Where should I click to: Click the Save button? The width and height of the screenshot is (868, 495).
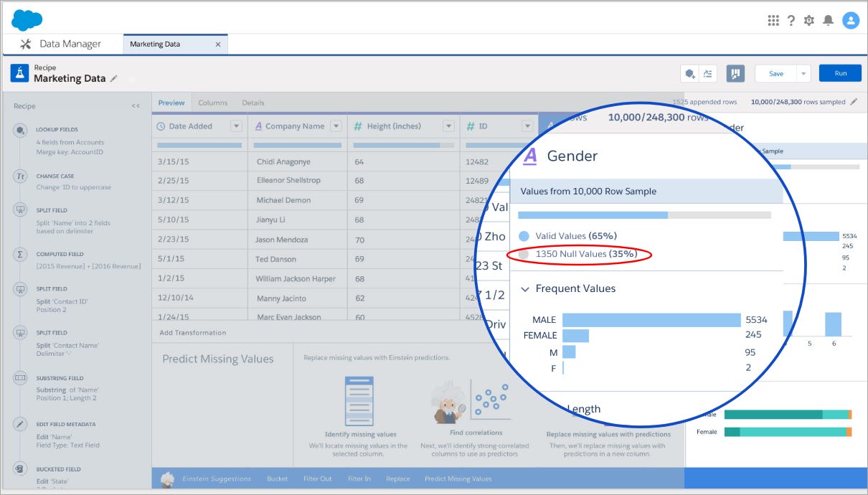[x=776, y=73]
